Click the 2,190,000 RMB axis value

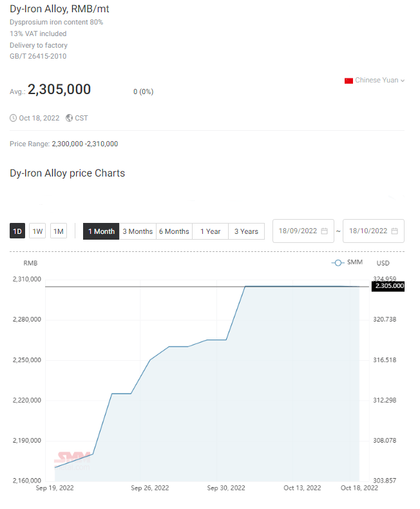(x=27, y=441)
